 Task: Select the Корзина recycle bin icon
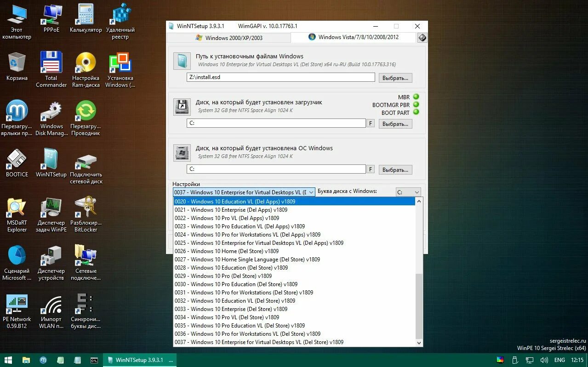[x=17, y=67]
